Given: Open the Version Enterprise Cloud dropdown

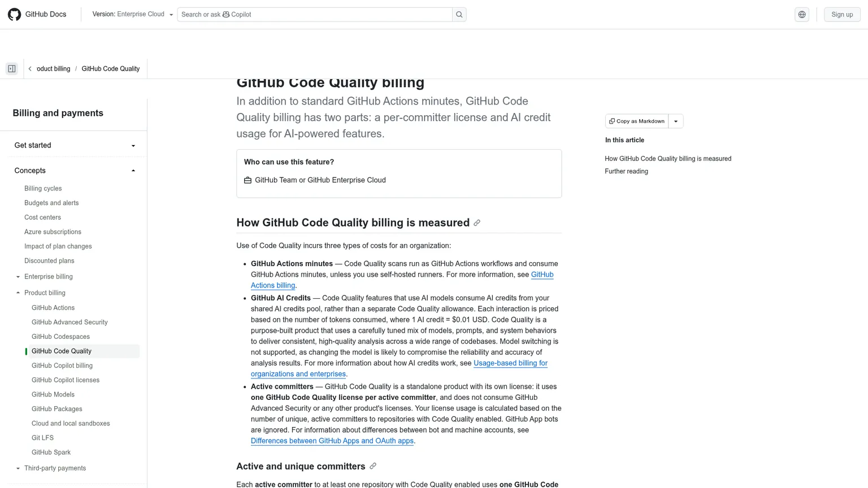Looking at the screenshot, I should 133,15.
